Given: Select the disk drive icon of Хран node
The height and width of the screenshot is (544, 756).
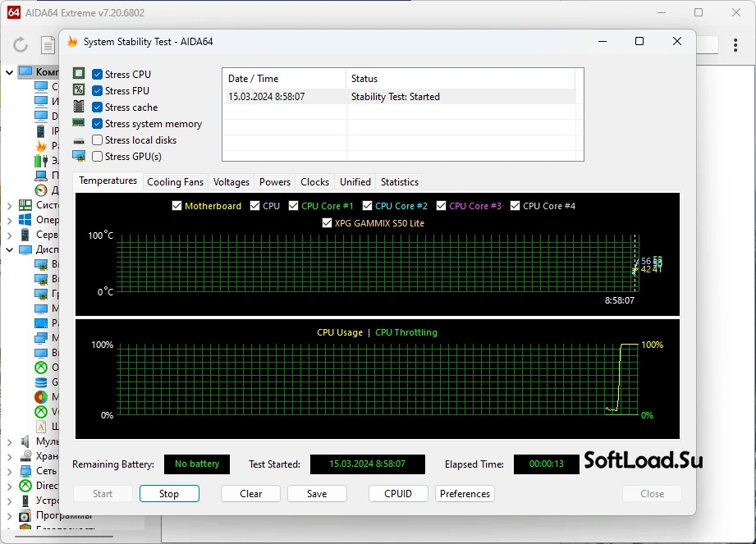Looking at the screenshot, I should click(x=25, y=456).
